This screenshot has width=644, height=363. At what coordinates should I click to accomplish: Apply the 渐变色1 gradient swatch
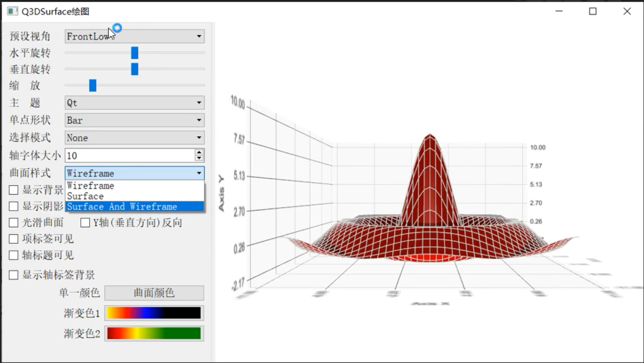coord(154,313)
